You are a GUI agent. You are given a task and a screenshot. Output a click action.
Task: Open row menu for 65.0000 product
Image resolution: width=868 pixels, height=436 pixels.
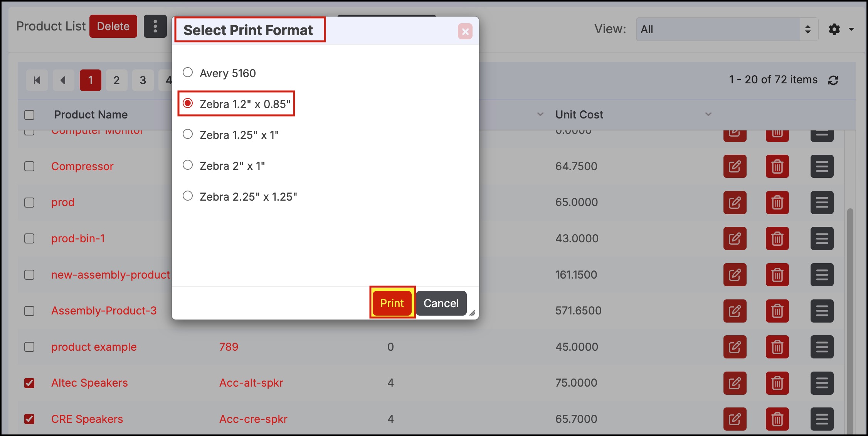[x=822, y=203]
